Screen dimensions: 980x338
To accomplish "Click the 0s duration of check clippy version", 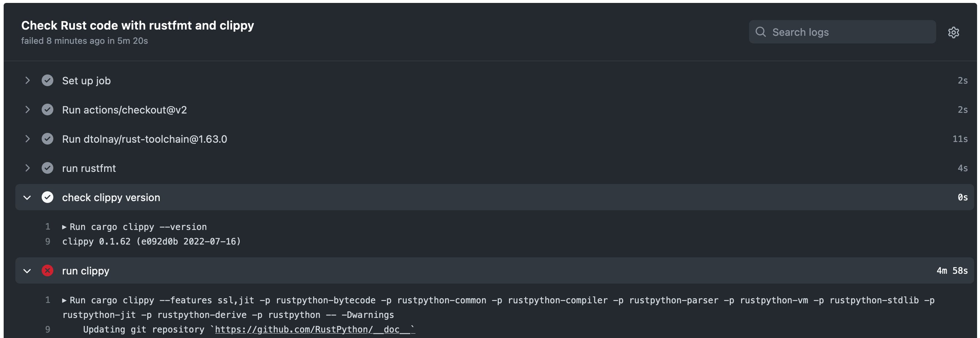I will tap(962, 197).
